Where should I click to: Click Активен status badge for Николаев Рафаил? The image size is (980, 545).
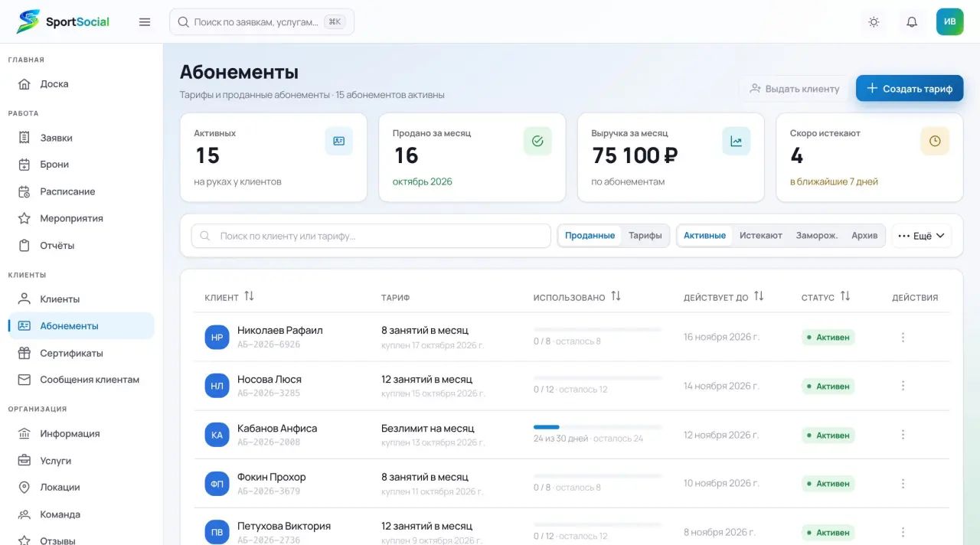pos(828,338)
